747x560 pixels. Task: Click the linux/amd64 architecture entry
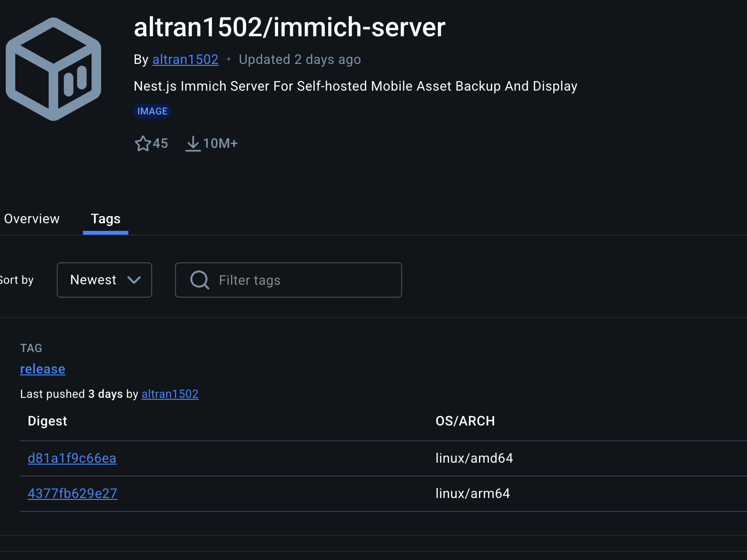474,458
